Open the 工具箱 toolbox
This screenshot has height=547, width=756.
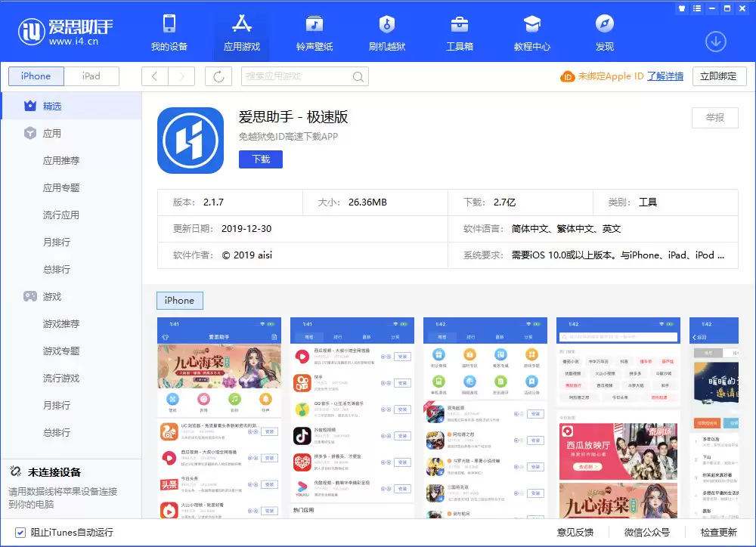coord(460,32)
